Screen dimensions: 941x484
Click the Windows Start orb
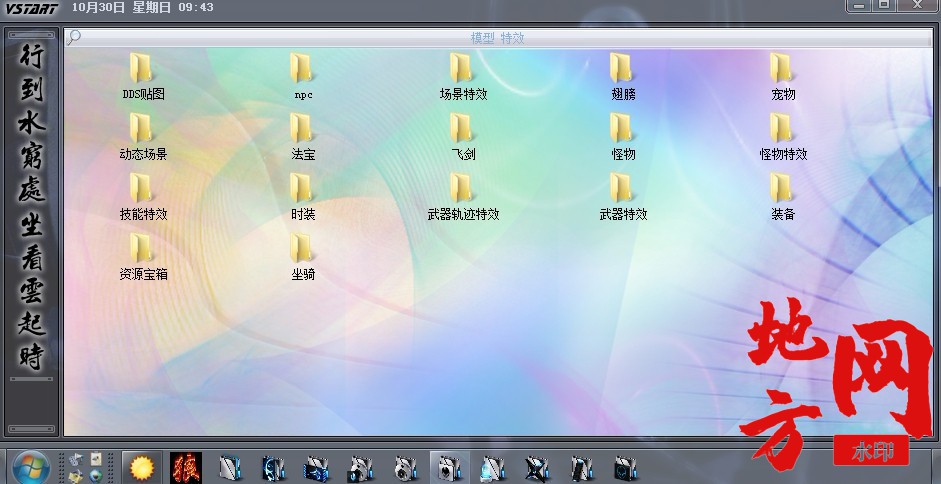click(30, 467)
